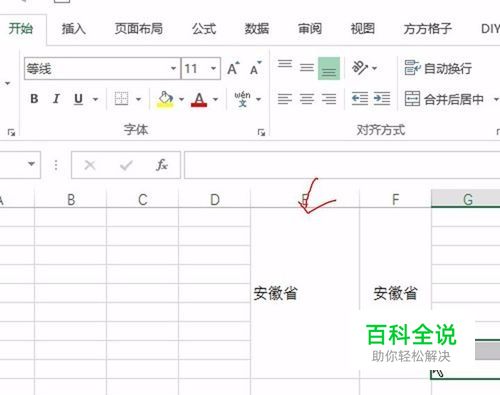Toggle bold formatting
Image resolution: width=500 pixels, height=395 pixels.
[34, 99]
